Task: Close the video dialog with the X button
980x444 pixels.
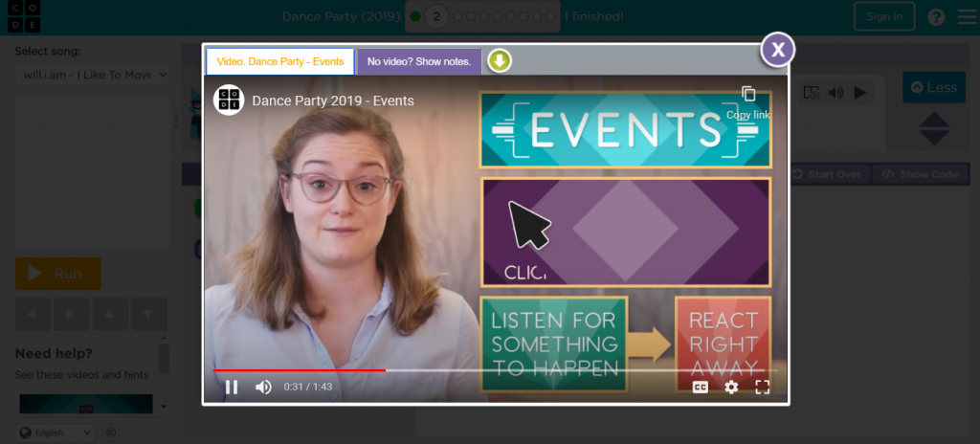Action: point(777,50)
